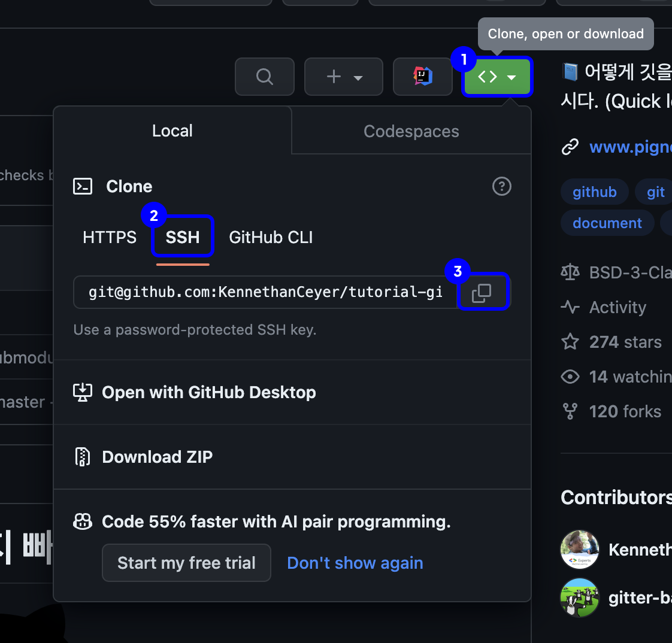
Task: Click the license scale icon
Action: tap(570, 272)
